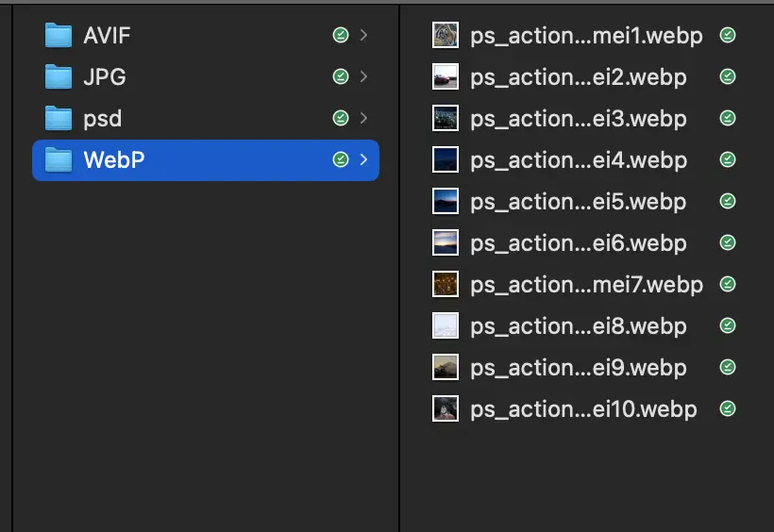774x532 pixels.
Task: Click sync status badge on psd folder
Action: [x=341, y=119]
